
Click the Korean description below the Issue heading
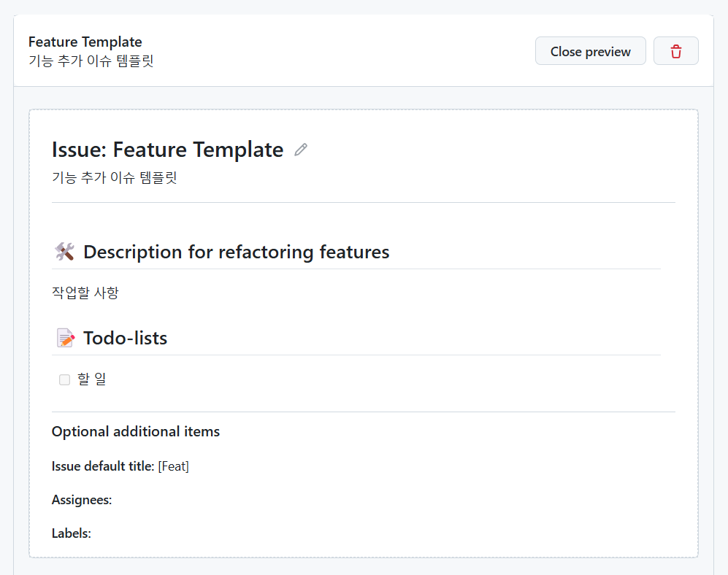point(114,177)
